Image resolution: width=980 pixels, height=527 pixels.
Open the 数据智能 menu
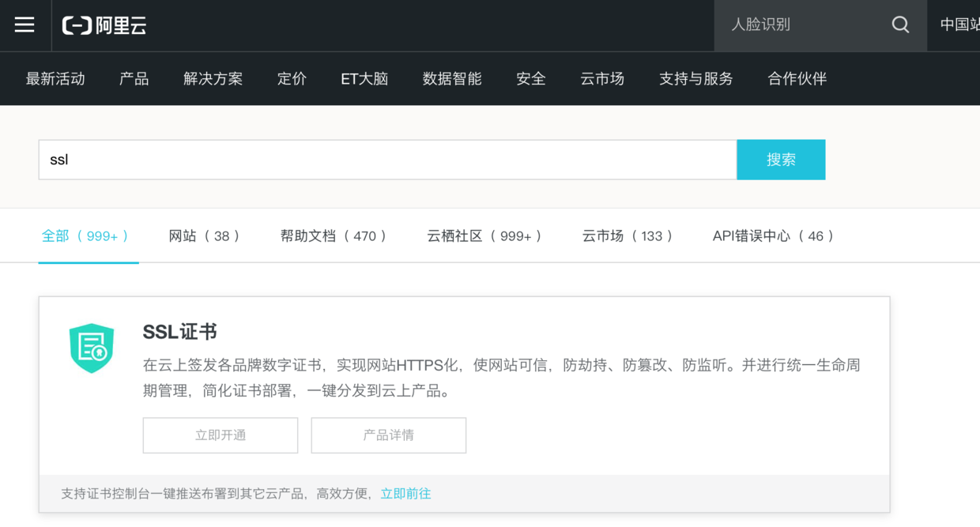[x=452, y=79]
